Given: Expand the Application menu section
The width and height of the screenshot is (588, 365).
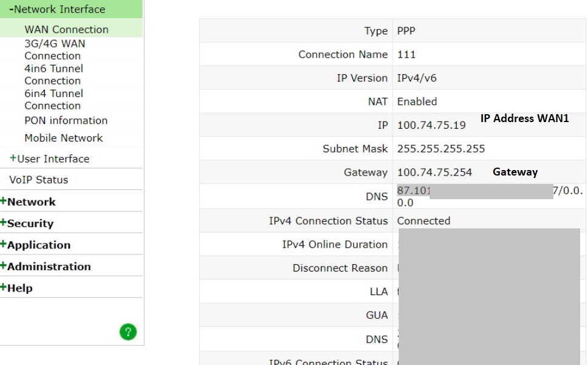Looking at the screenshot, I should point(31,244).
